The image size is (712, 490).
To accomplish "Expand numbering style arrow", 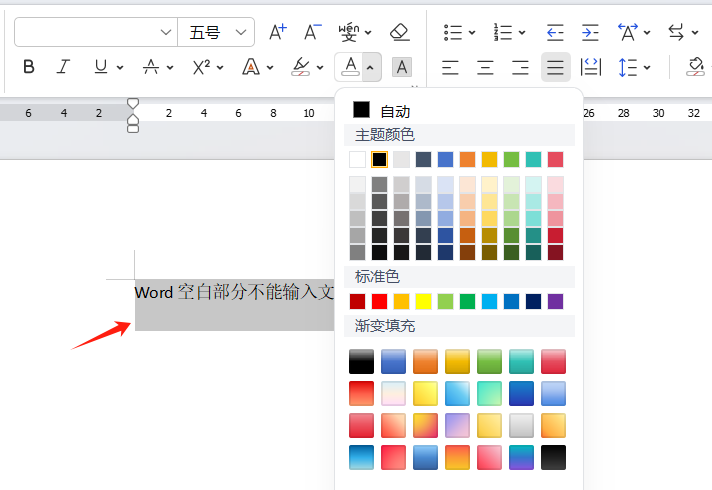I will click(x=522, y=33).
